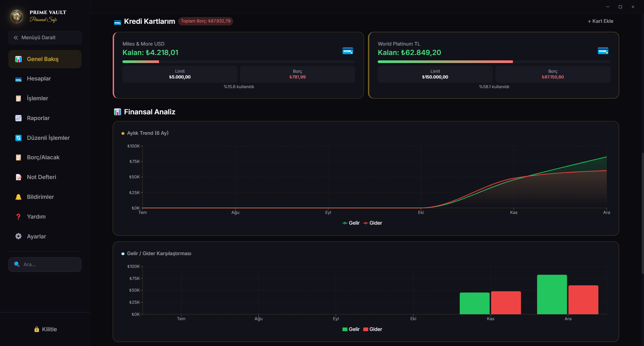Toggle Gelir series in Aylık Trend legend
This screenshot has width=644, height=346.
pyautogui.click(x=351, y=223)
